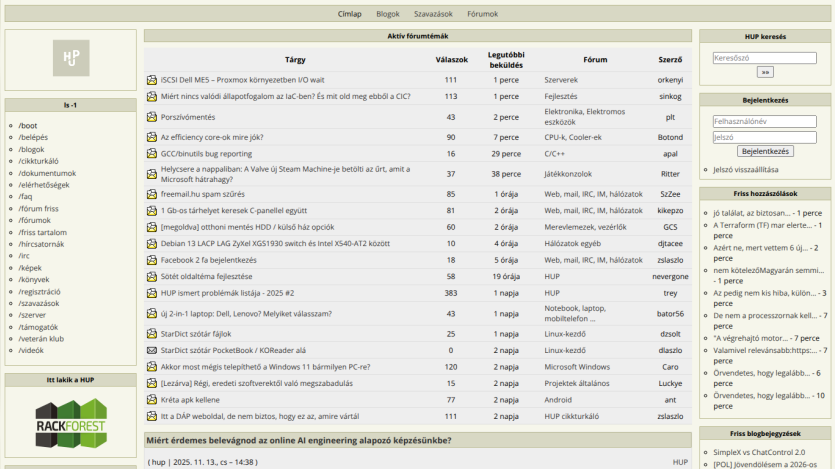Image resolution: width=835 pixels, height=469 pixels.
Task: Open the Címlap menu item
Action: coord(349,14)
